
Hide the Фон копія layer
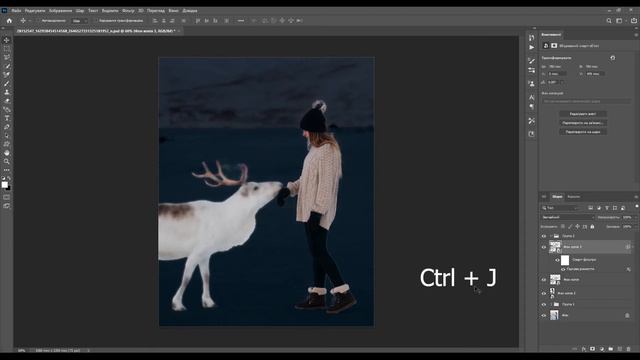[544, 280]
